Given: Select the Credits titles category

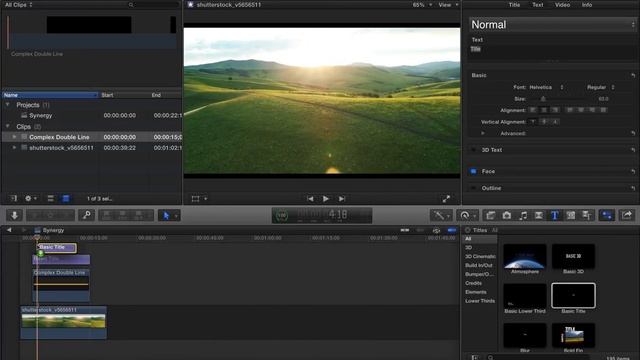Looking at the screenshot, I should pyautogui.click(x=473, y=283).
